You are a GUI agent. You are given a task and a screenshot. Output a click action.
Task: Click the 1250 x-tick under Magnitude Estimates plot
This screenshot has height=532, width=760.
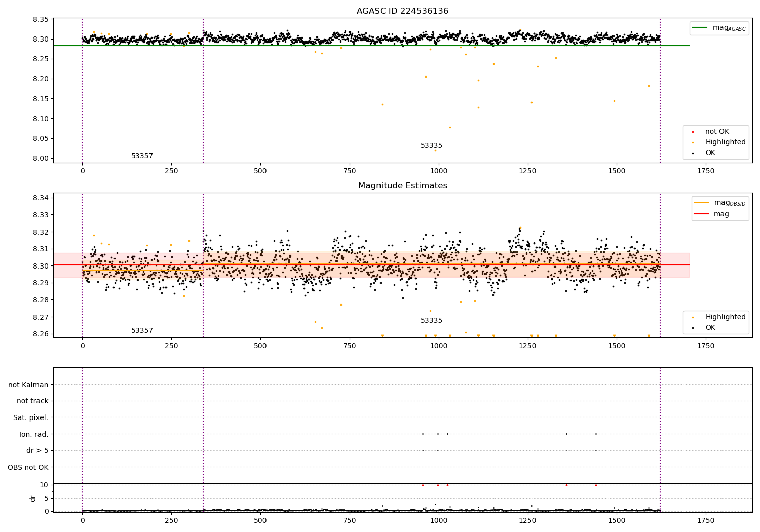[x=527, y=346]
